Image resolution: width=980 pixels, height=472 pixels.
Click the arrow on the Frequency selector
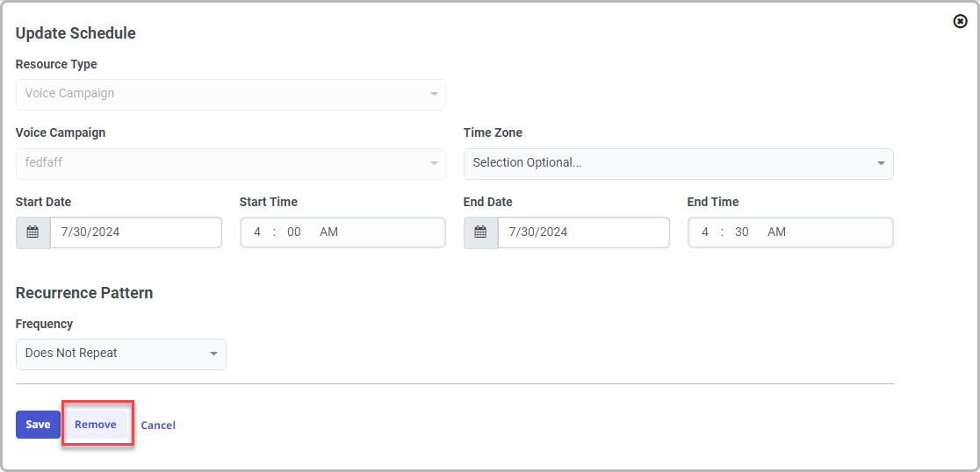[x=213, y=354]
